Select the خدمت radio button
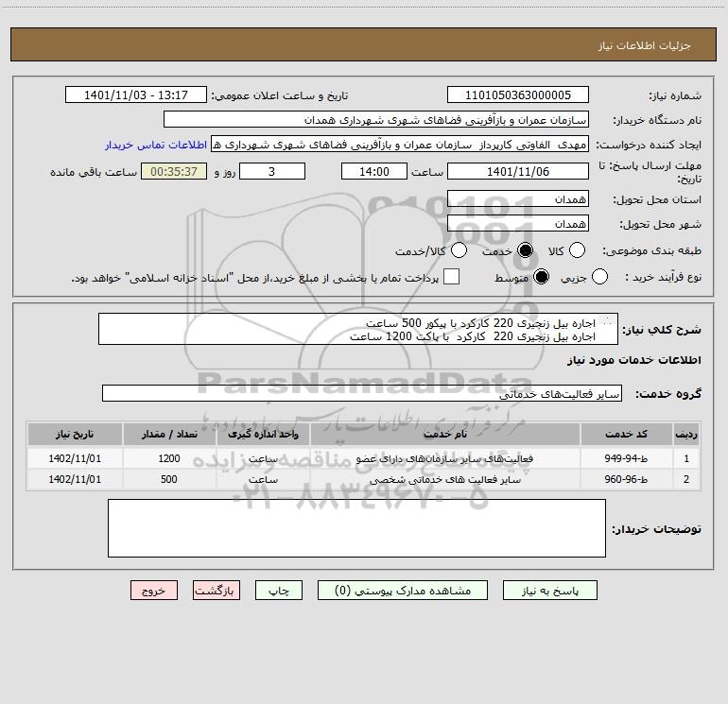Screen dimensions: 728x704 (525, 250)
